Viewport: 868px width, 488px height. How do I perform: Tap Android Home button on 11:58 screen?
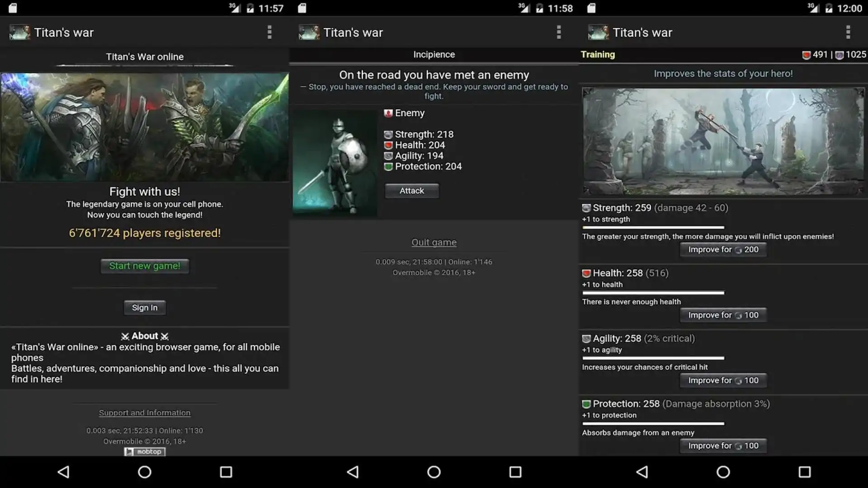[434, 472]
